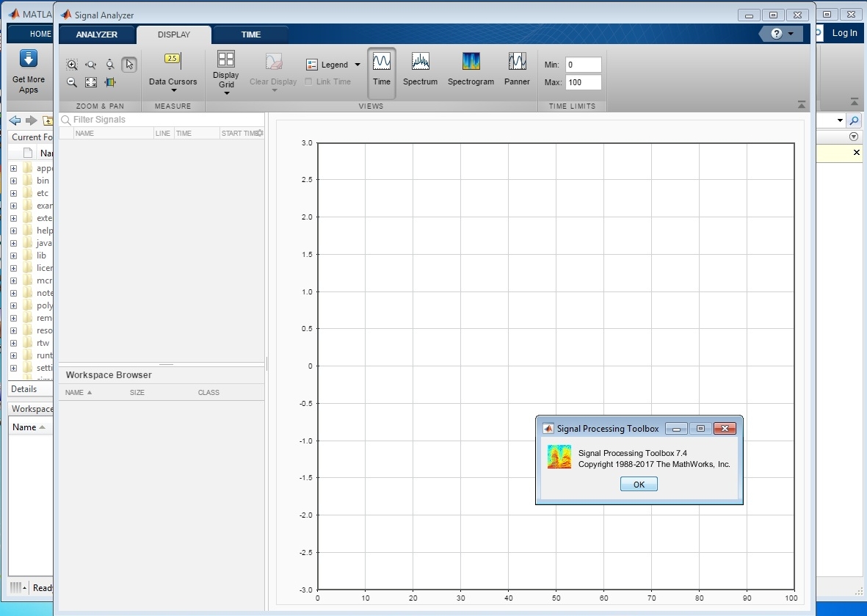Open the dropdown beside MATLAB search box
867x616 pixels.
pos(840,120)
